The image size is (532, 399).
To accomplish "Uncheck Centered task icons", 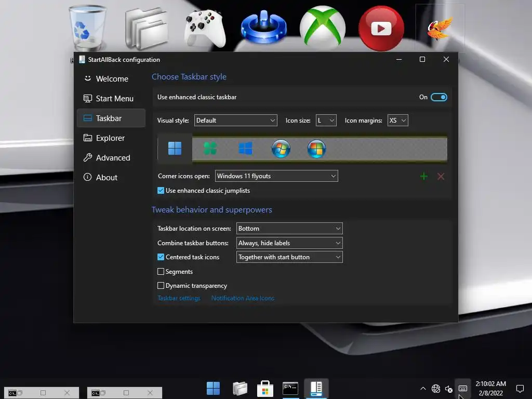I will pos(161,257).
